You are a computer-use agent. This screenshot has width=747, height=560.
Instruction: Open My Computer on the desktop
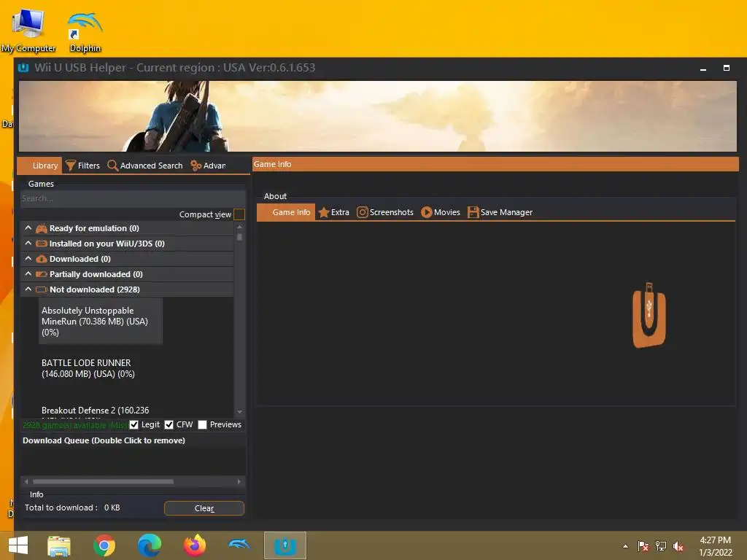click(28, 31)
